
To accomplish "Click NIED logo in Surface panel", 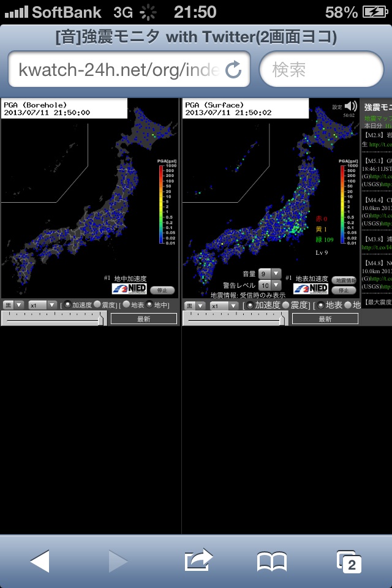I will click(x=311, y=288).
